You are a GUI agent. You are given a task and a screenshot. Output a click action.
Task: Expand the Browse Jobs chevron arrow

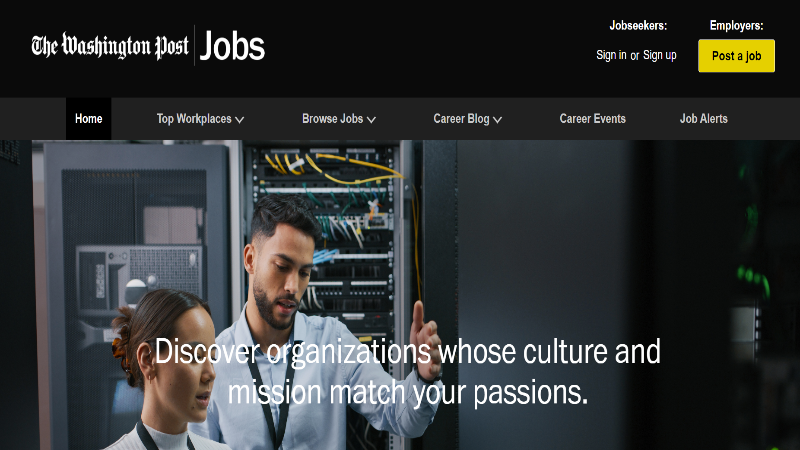pos(371,120)
